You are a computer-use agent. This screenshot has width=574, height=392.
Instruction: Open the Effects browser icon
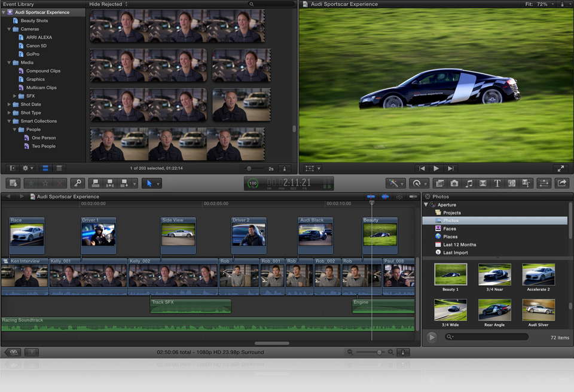439,183
